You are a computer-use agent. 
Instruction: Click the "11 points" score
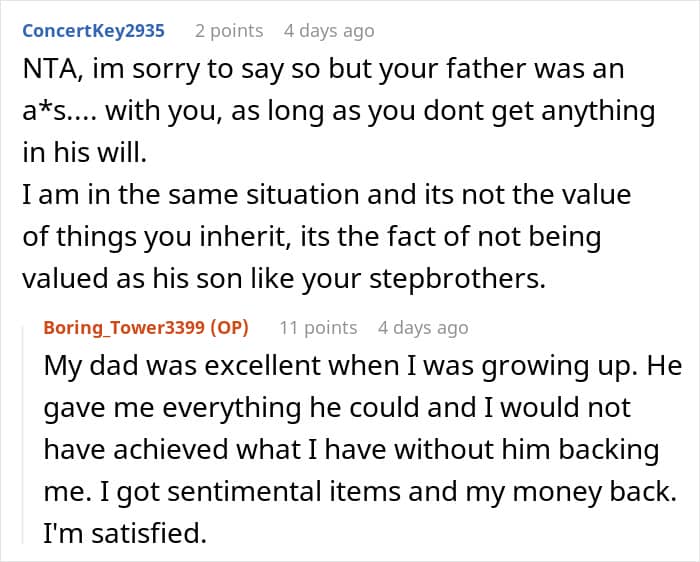(x=318, y=327)
